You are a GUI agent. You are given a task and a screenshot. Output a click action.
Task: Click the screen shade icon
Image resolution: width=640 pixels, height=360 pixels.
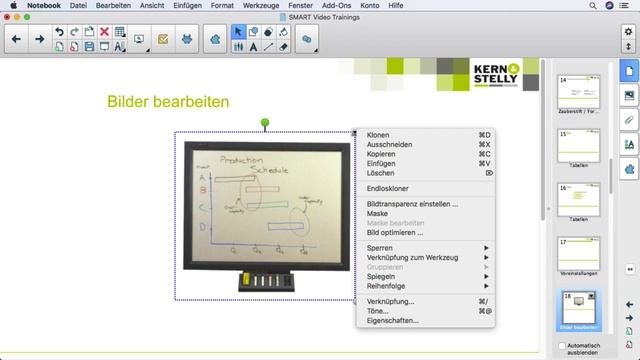pyautogui.click(x=104, y=47)
